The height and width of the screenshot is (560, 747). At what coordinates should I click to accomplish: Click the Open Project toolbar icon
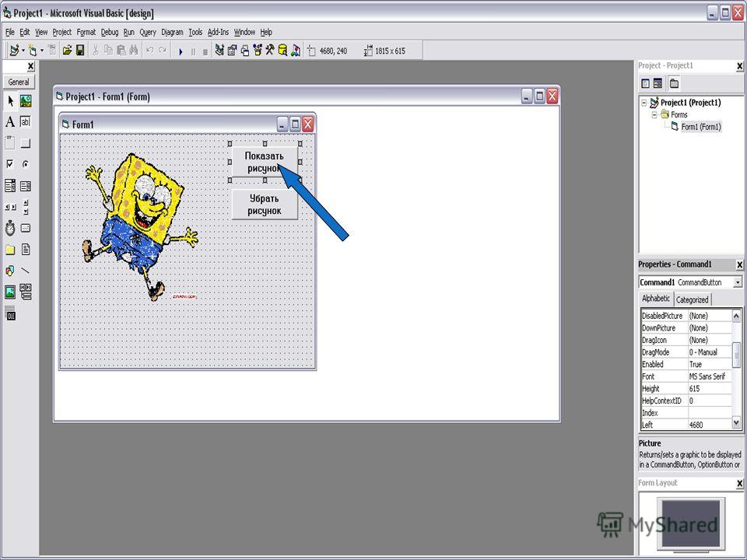point(67,51)
